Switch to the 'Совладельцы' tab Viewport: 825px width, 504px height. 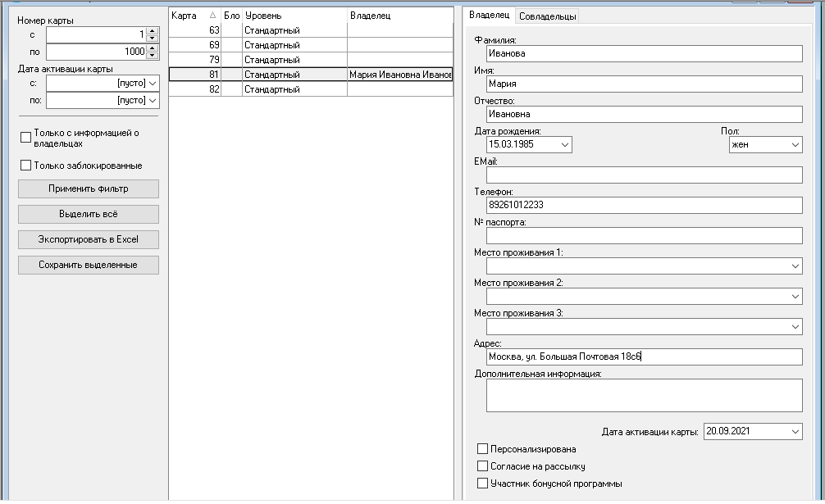[x=547, y=16]
